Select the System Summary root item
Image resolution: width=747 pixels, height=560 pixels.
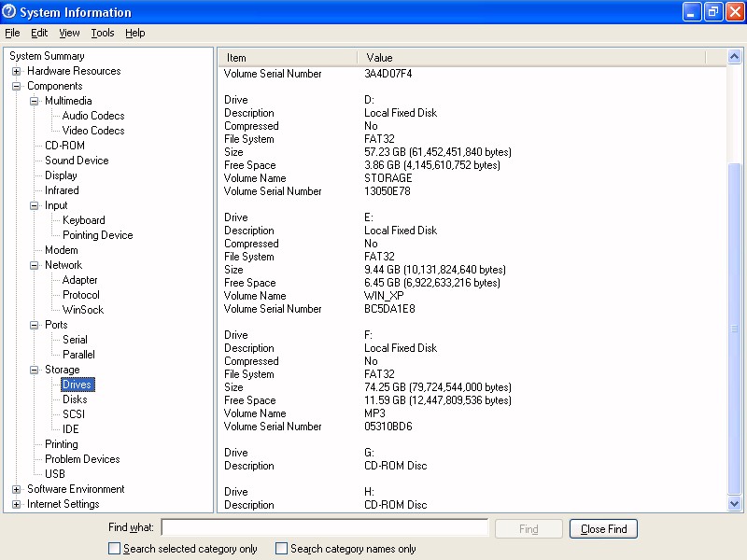tap(47, 56)
